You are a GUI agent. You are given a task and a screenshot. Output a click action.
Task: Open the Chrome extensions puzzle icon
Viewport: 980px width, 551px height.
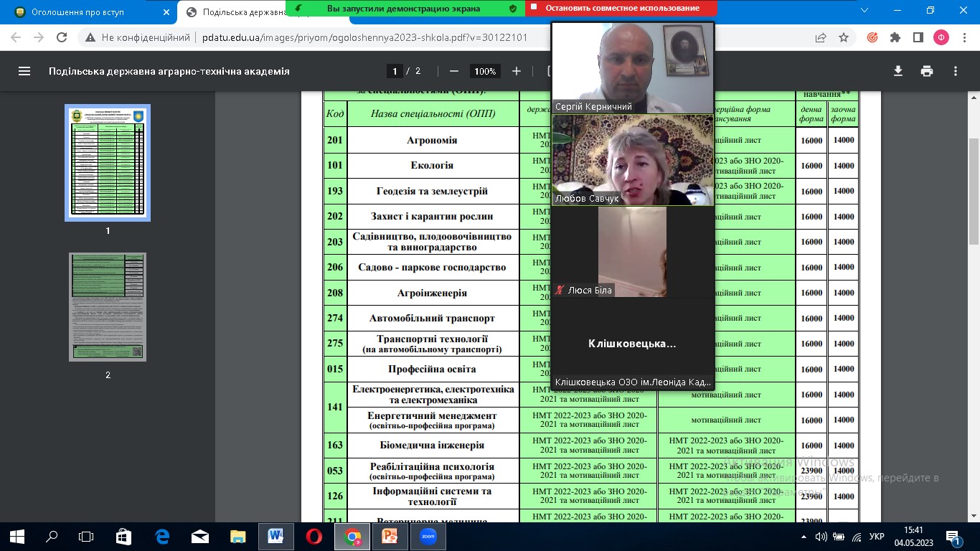click(x=895, y=37)
